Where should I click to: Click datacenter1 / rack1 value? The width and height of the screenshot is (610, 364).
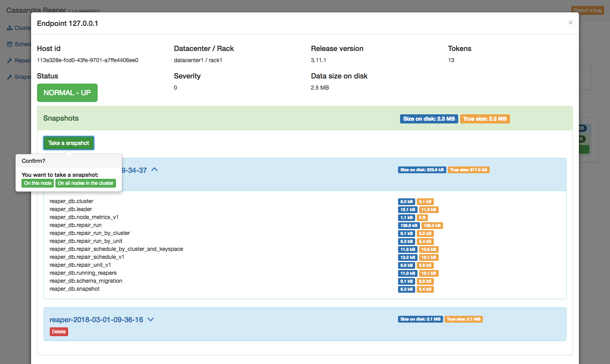tap(198, 60)
